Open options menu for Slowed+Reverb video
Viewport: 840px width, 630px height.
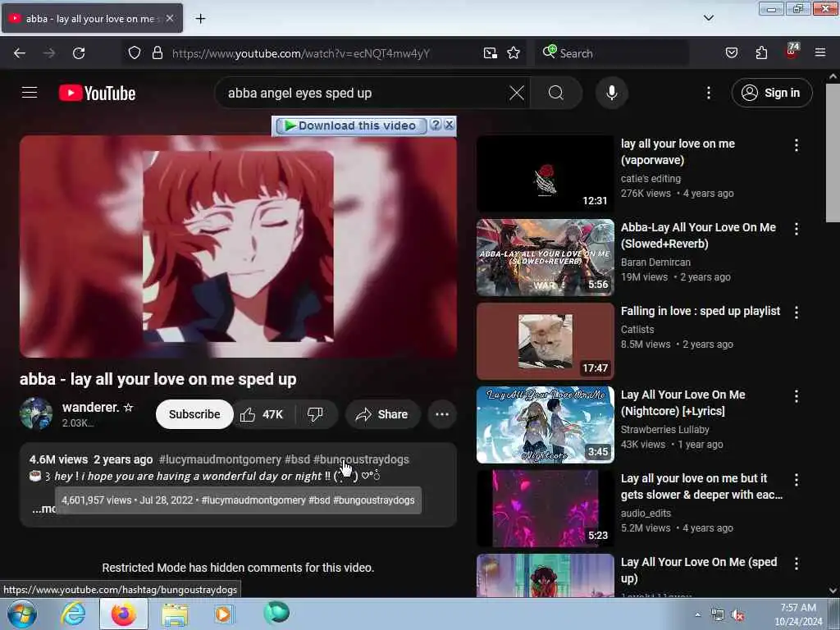point(796,229)
